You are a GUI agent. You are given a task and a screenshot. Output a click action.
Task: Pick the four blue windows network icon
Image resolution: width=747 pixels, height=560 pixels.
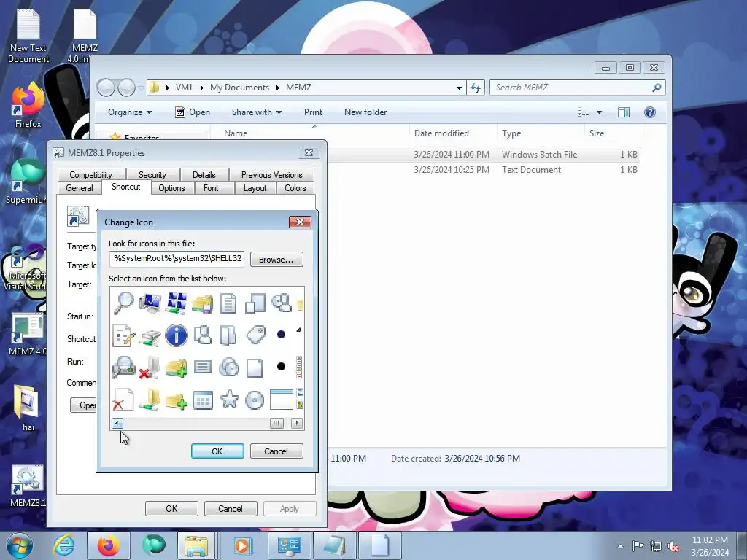(x=177, y=303)
